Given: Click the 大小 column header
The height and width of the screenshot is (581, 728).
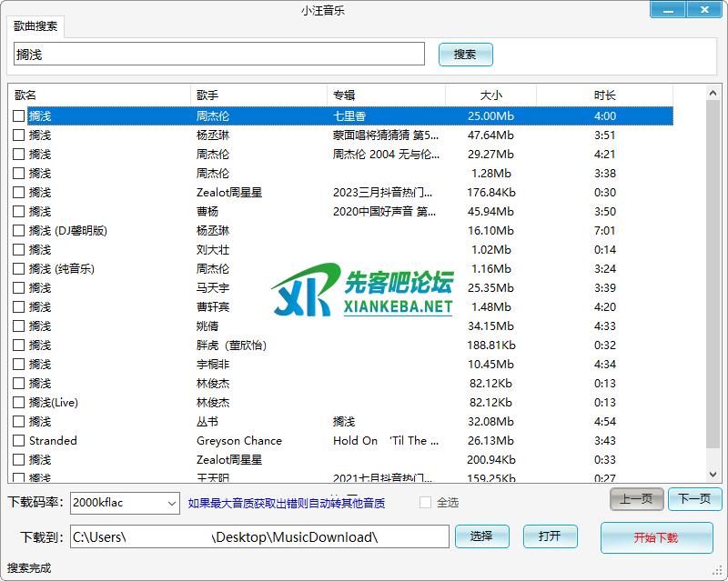Looking at the screenshot, I should pos(490,95).
